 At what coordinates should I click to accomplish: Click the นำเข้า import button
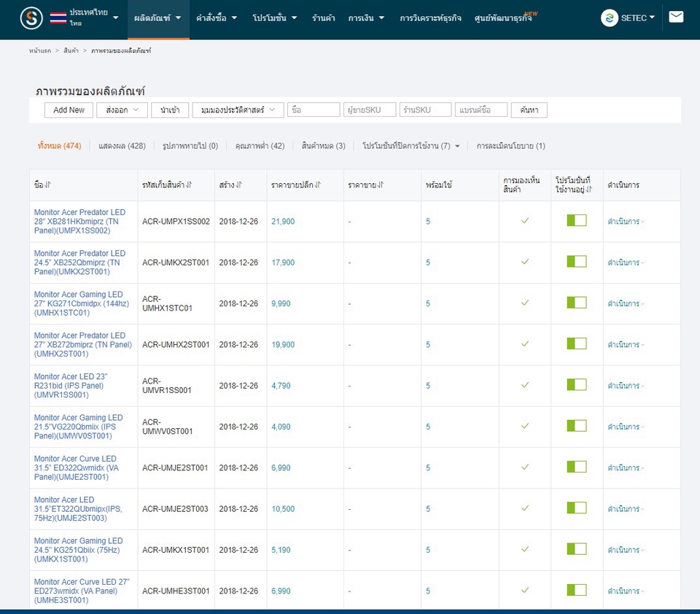point(170,110)
